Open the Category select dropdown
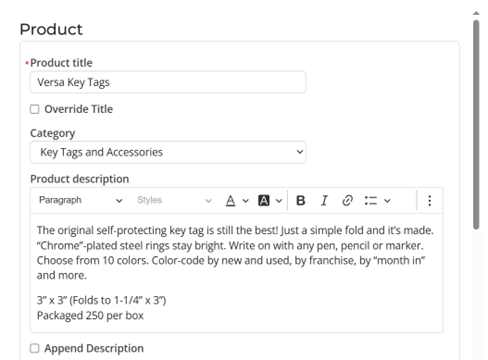488x360 pixels. pyautogui.click(x=168, y=152)
